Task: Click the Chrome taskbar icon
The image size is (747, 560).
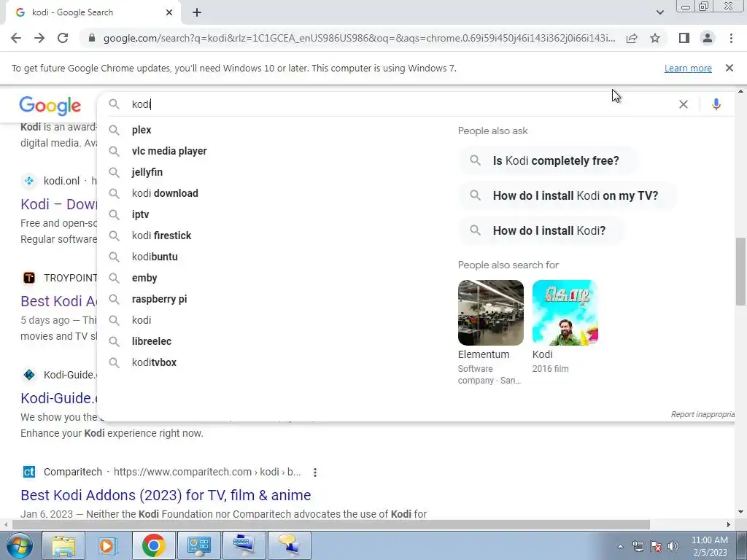Action: pyautogui.click(x=153, y=545)
